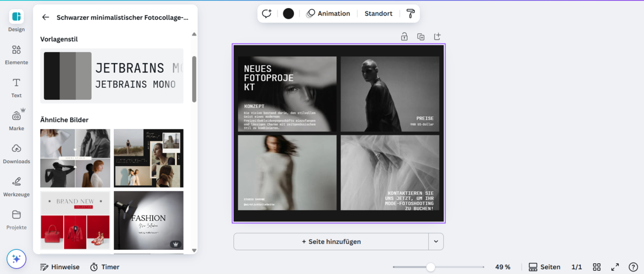The image size is (644, 274).
Task: Select the style copy paint roller icon
Action: pos(411,13)
